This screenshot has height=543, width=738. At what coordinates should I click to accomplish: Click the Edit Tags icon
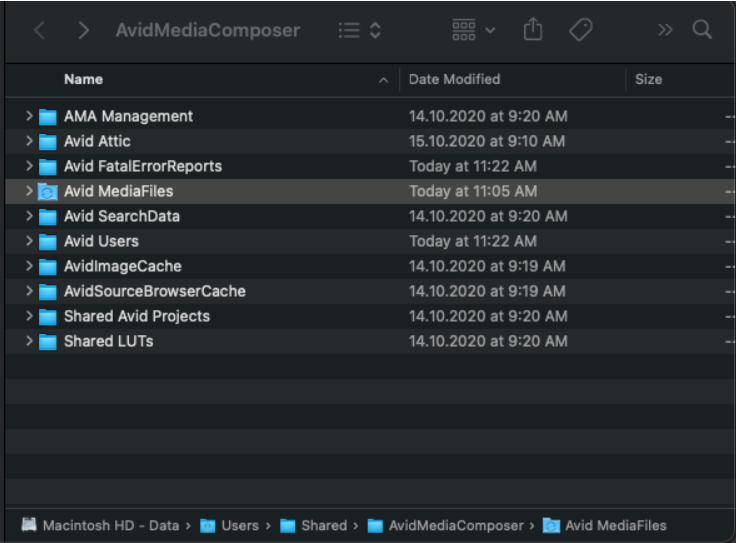pyautogui.click(x=581, y=30)
